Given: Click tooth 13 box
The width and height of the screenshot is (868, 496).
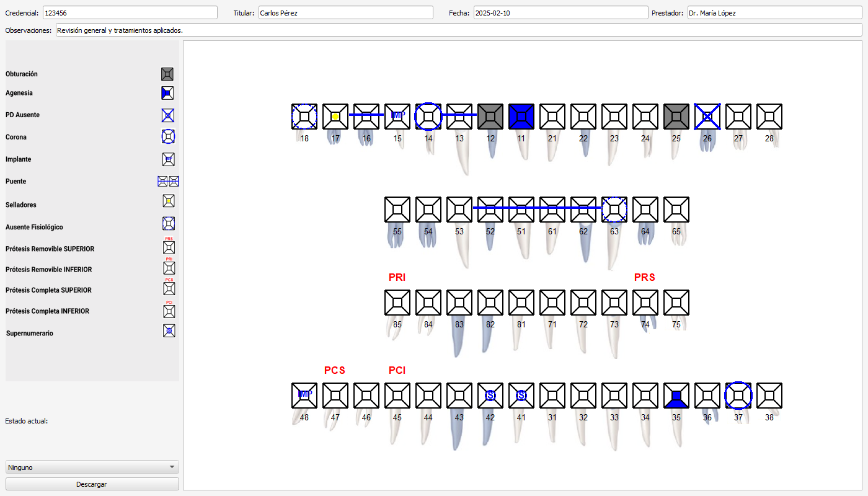Looking at the screenshot, I should click(x=459, y=117).
